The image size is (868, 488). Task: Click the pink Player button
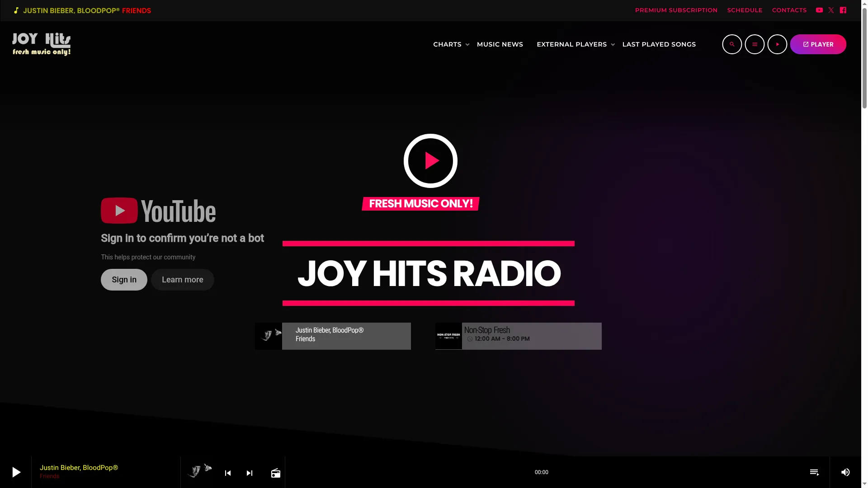[818, 44]
